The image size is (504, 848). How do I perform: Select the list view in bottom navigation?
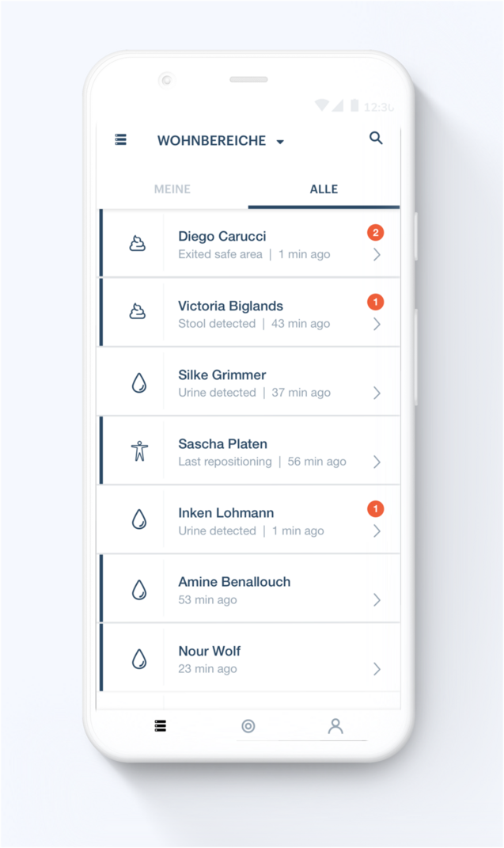tap(161, 726)
